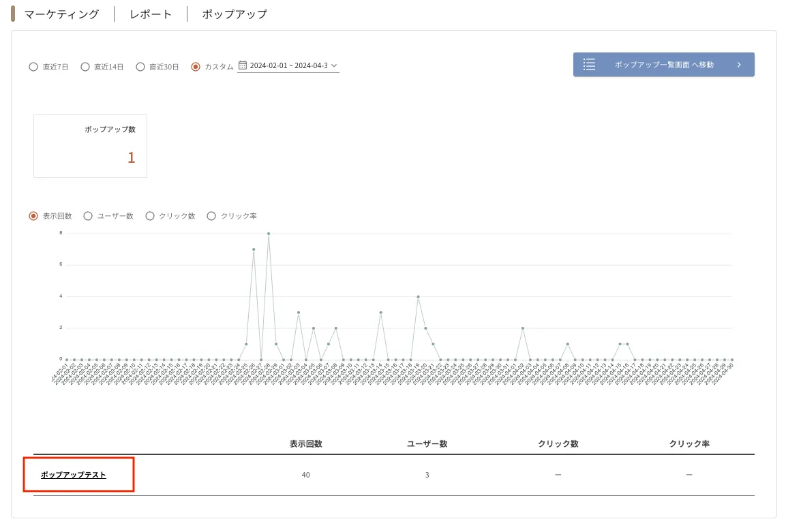Click the 40 value in the table
Viewport: 786px width, 532px height.
pyautogui.click(x=306, y=475)
